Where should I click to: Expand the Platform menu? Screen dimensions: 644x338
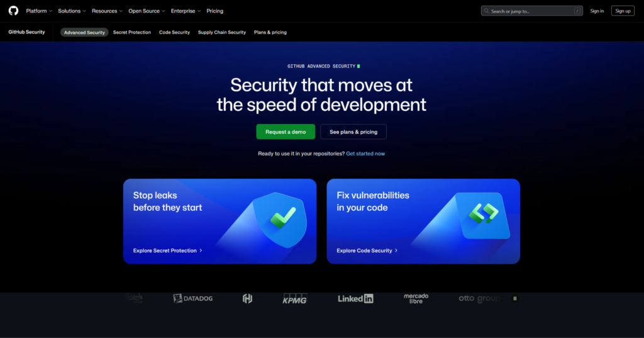tap(40, 11)
